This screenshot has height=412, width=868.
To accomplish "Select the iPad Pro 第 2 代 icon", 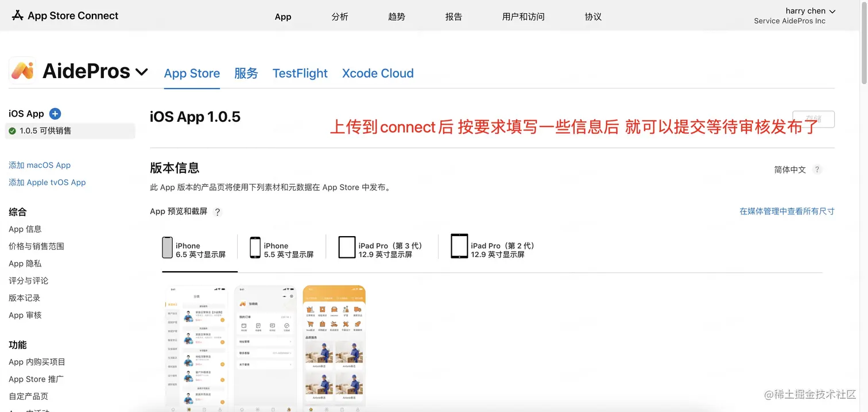I will pyautogui.click(x=459, y=246).
